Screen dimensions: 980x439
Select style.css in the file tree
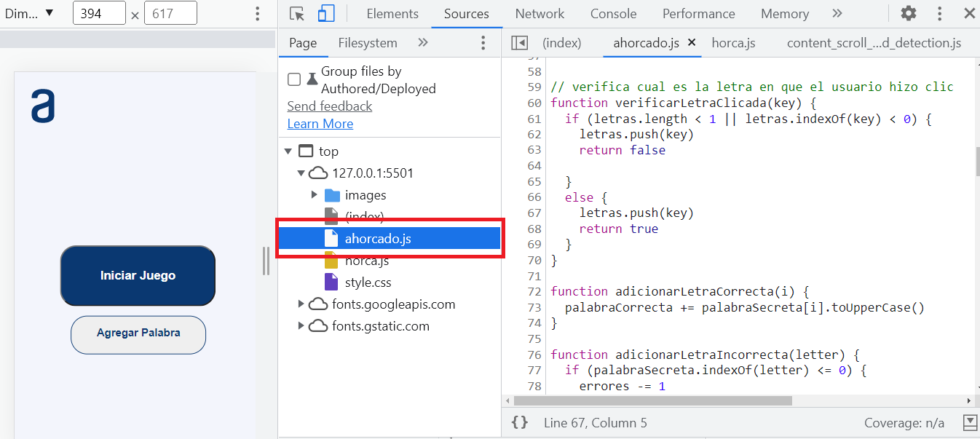coord(368,282)
